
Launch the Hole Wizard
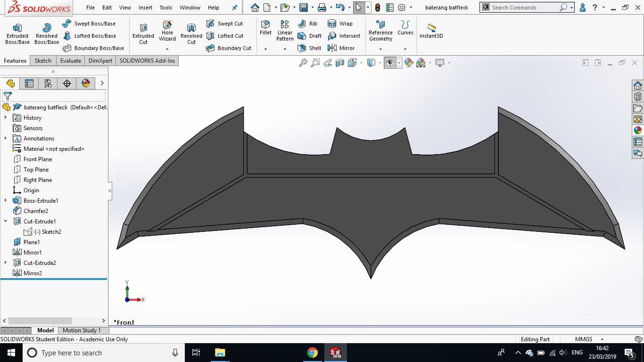tap(167, 31)
